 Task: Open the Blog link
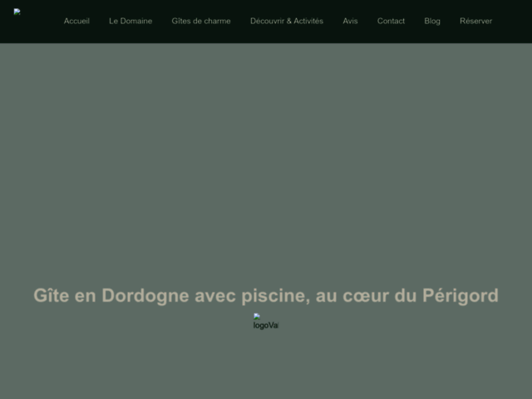coord(432,21)
